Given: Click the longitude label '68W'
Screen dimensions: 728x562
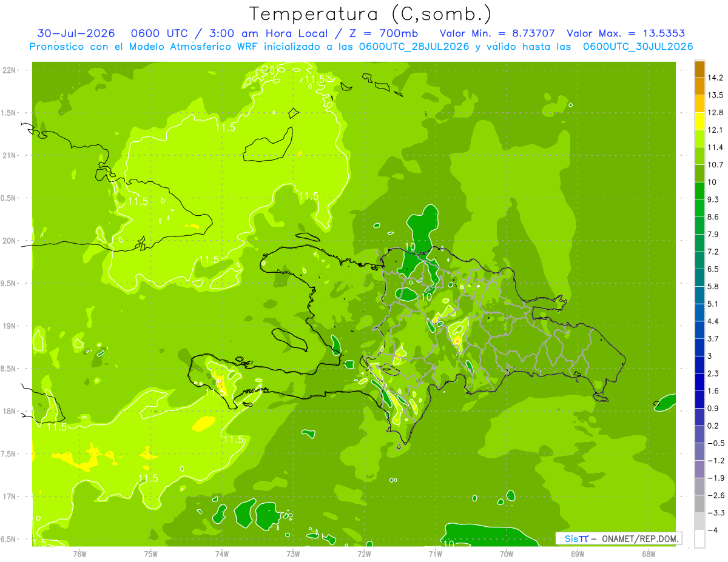Looking at the screenshot, I should (x=648, y=554).
